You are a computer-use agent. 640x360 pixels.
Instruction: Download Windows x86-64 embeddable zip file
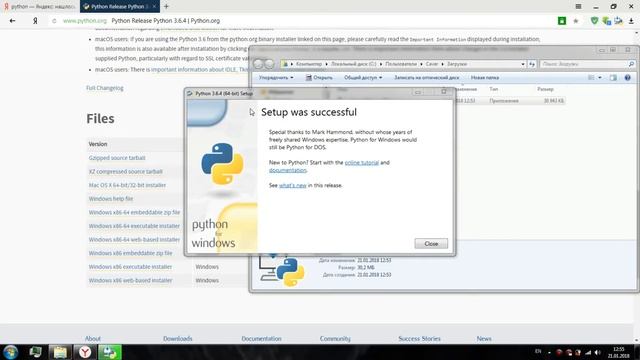134,212
